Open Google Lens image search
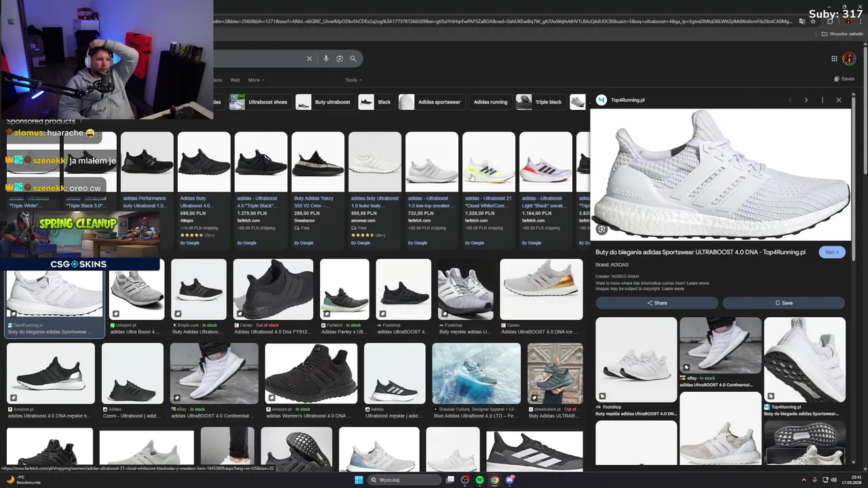 coord(340,59)
